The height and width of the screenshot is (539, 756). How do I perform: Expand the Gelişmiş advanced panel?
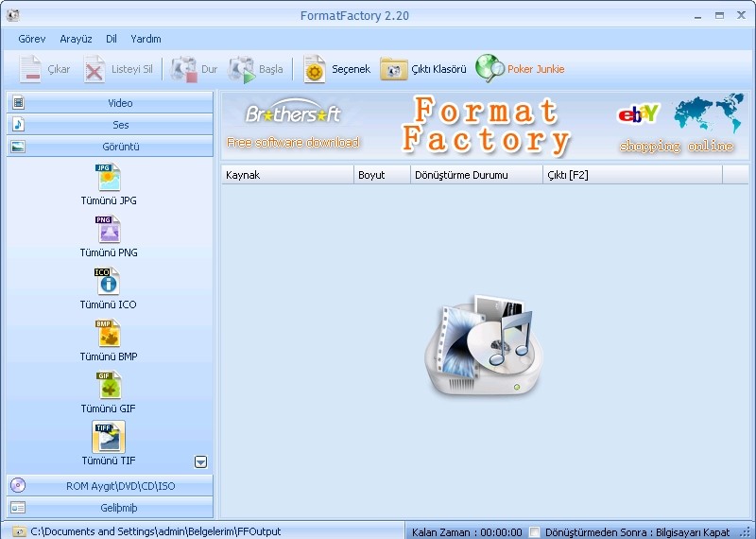tap(110, 507)
